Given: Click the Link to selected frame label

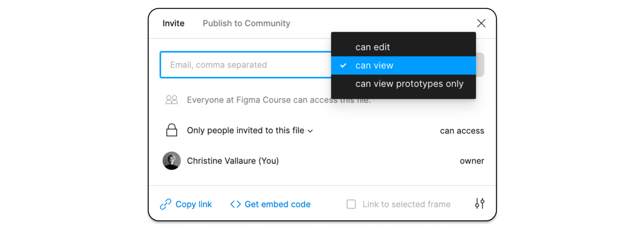Looking at the screenshot, I should tap(406, 204).
